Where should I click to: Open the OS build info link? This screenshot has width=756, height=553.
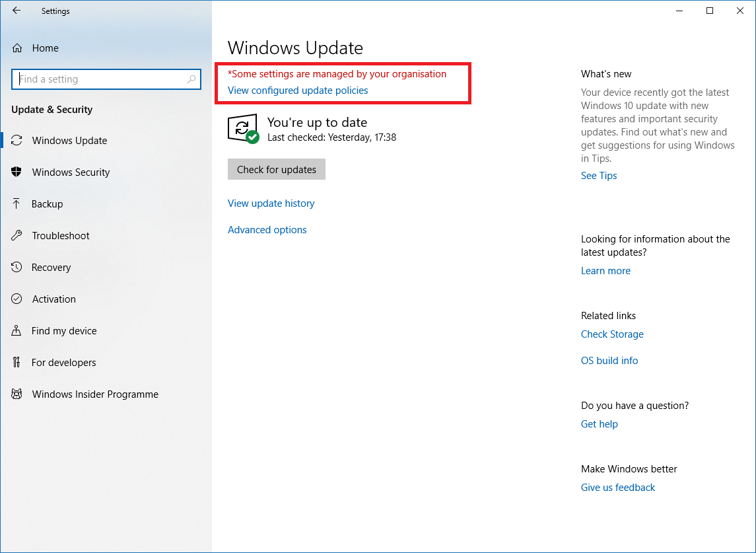(609, 361)
